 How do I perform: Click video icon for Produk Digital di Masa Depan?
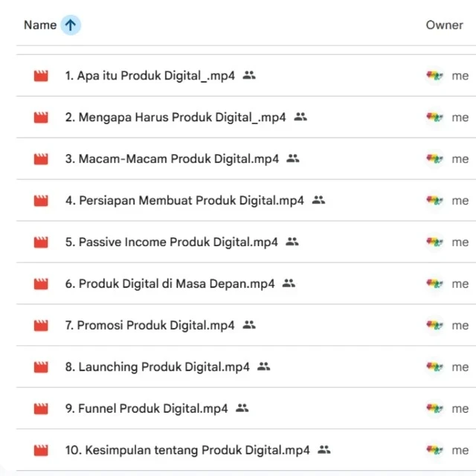click(x=41, y=283)
